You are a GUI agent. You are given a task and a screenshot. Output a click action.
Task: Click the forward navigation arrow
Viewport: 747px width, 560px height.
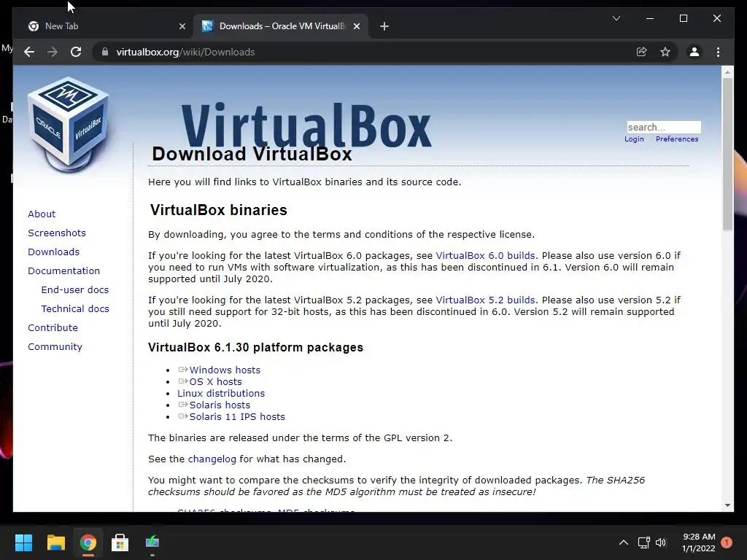(53, 52)
